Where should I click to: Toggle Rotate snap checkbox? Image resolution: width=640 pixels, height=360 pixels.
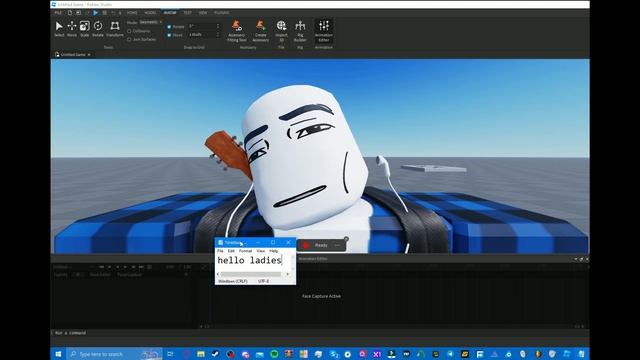[x=169, y=27]
